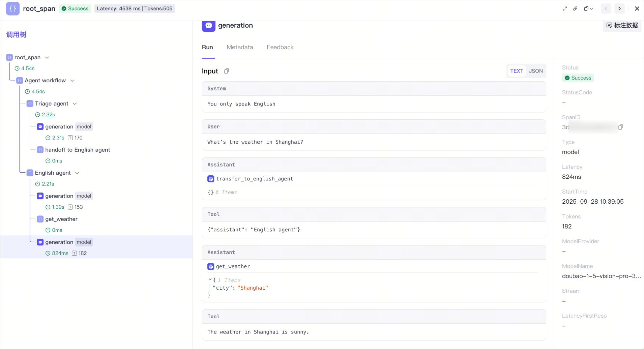This screenshot has height=349, width=644.
Task: Open the layout options dropdown
Action: click(589, 9)
